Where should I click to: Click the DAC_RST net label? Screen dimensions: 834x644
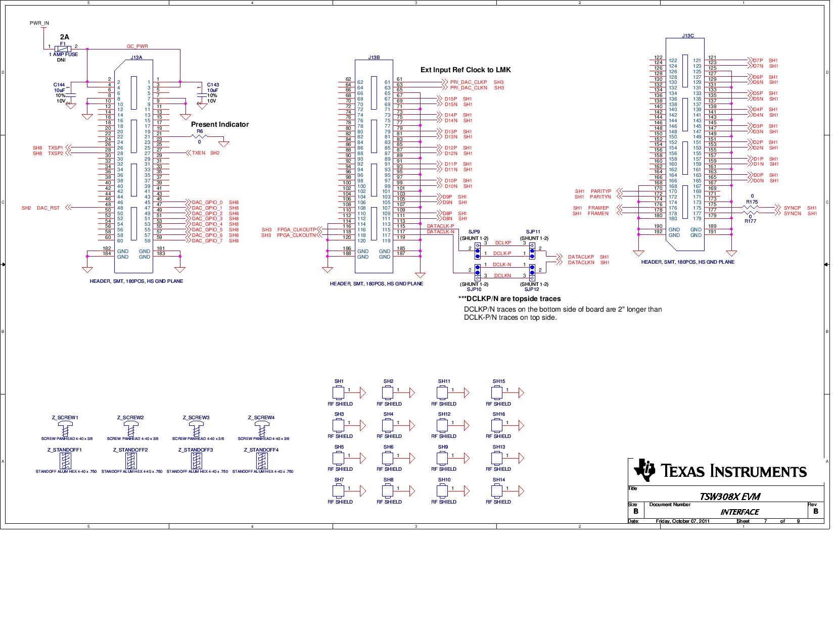pos(48,208)
